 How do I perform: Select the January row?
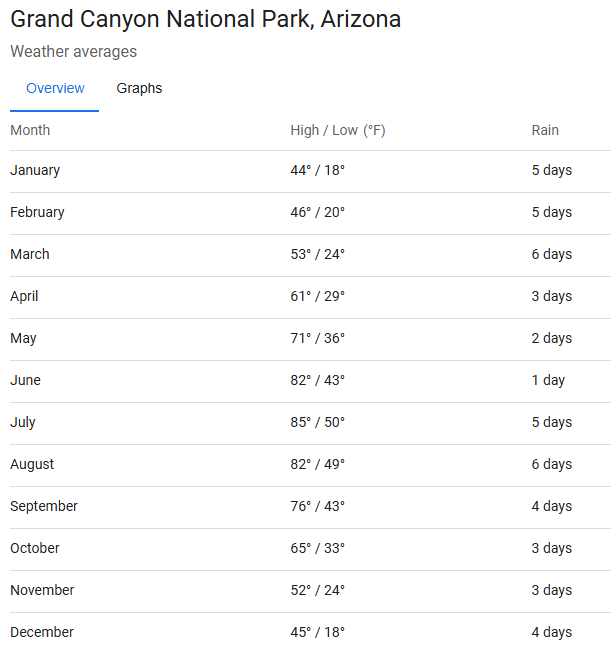[35, 170]
